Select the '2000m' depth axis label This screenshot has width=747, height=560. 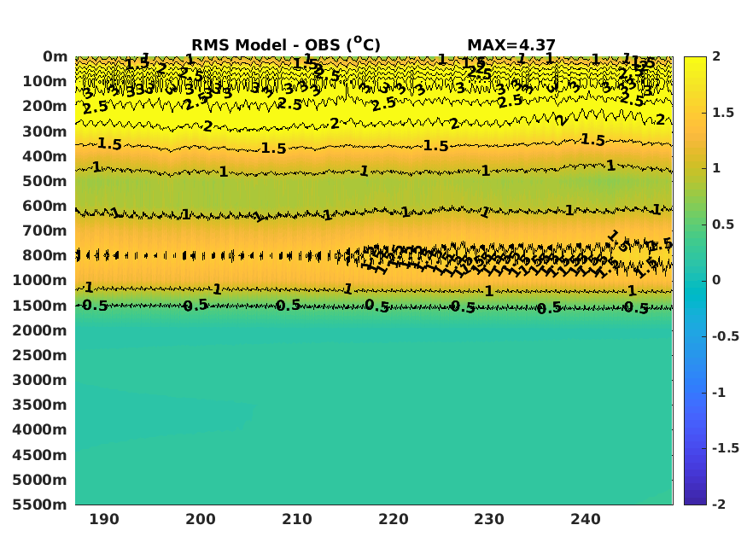coord(40,330)
